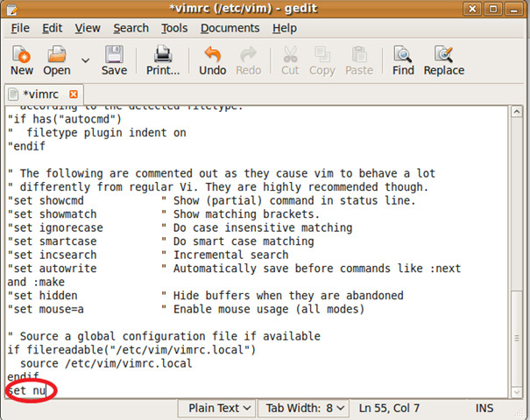Save the file with the floppy icon
Image resolution: width=530 pixels, height=420 pixels.
(x=114, y=54)
